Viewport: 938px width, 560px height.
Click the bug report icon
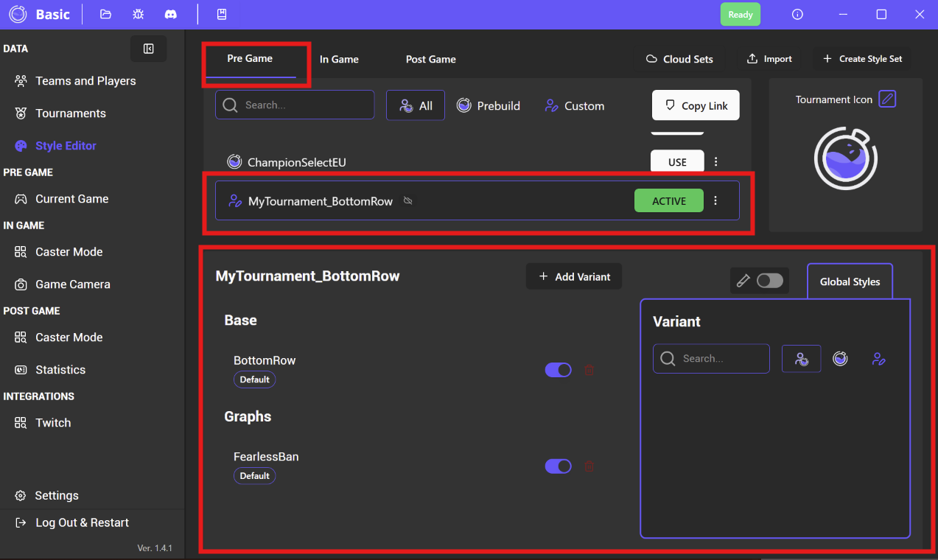138,14
